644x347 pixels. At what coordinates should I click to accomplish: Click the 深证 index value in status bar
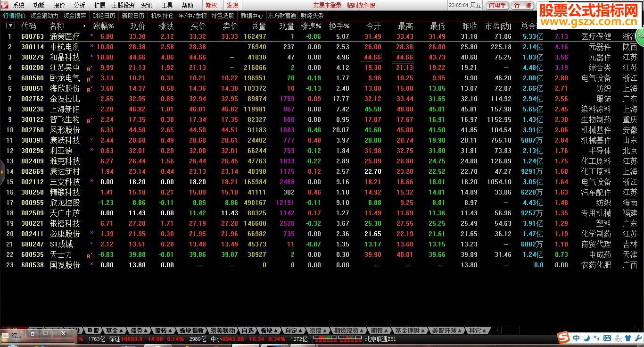pyautogui.click(x=132, y=339)
